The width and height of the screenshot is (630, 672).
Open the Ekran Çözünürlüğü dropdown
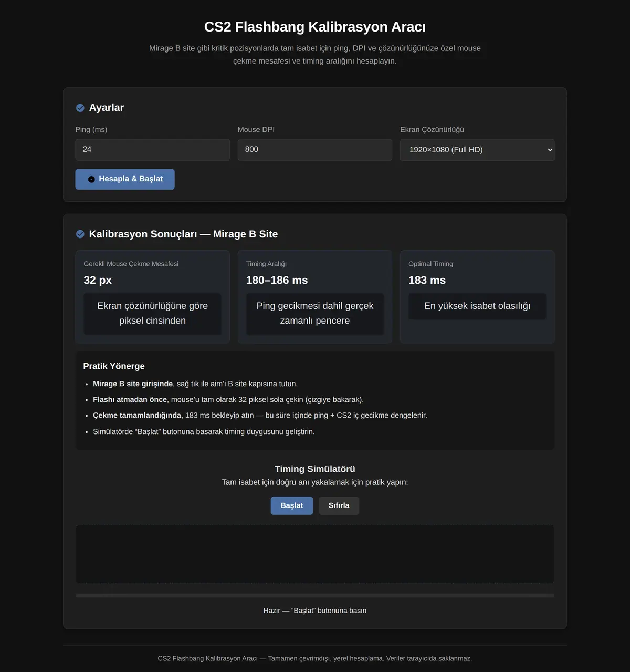click(x=477, y=150)
